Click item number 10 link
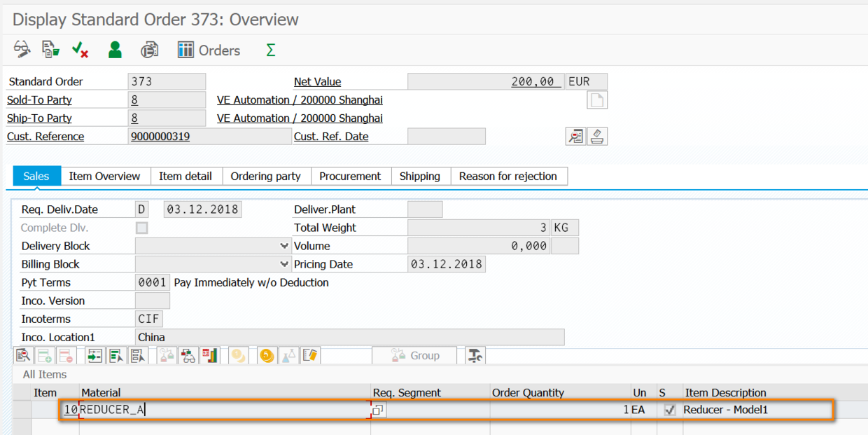Screen dimensions: 868x435 pyautogui.click(x=71, y=410)
